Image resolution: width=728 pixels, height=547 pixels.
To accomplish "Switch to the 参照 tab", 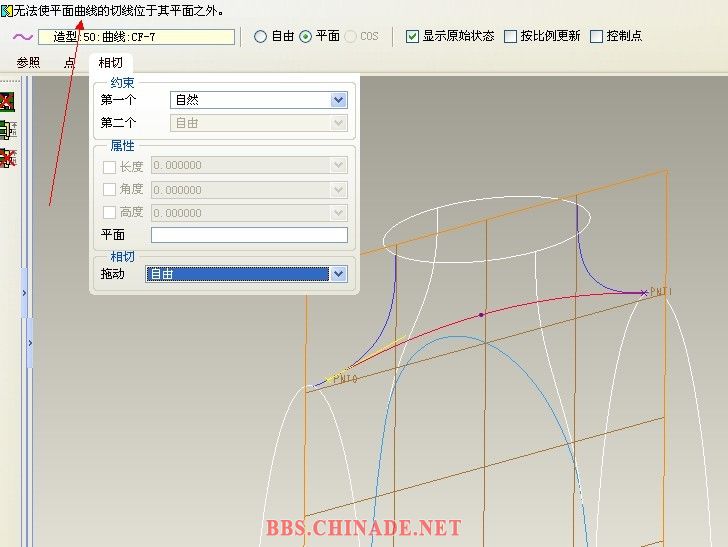I will (x=28, y=63).
